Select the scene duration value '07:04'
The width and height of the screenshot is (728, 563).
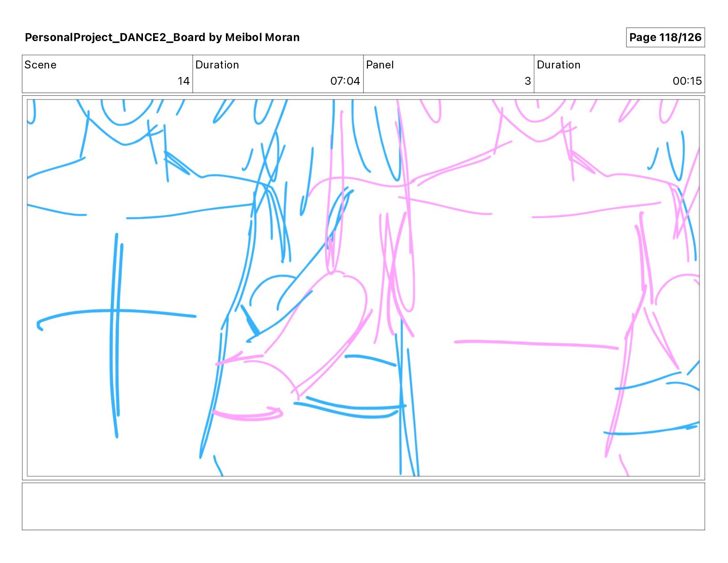point(345,81)
